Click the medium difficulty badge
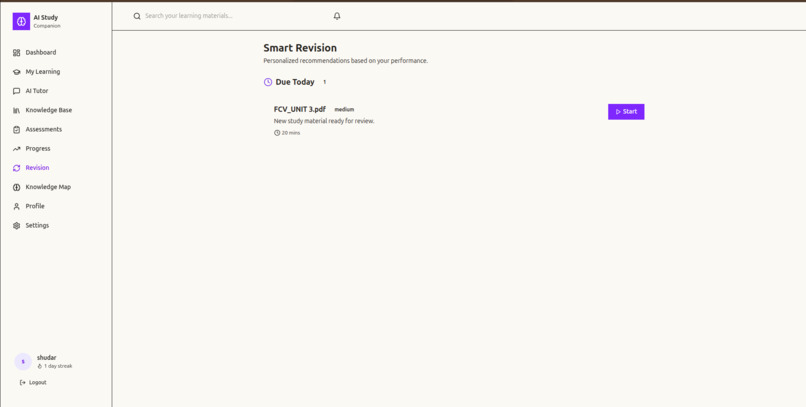806x407 pixels. pos(344,109)
